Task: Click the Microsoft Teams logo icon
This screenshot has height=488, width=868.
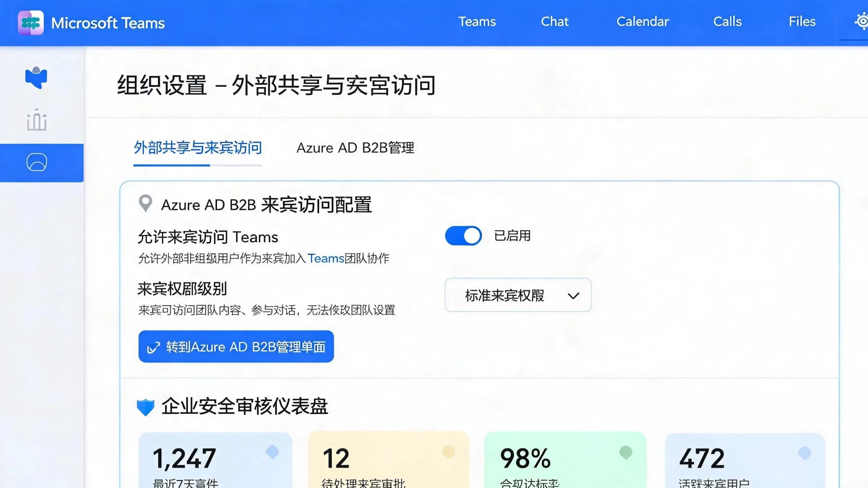Action: click(x=31, y=23)
